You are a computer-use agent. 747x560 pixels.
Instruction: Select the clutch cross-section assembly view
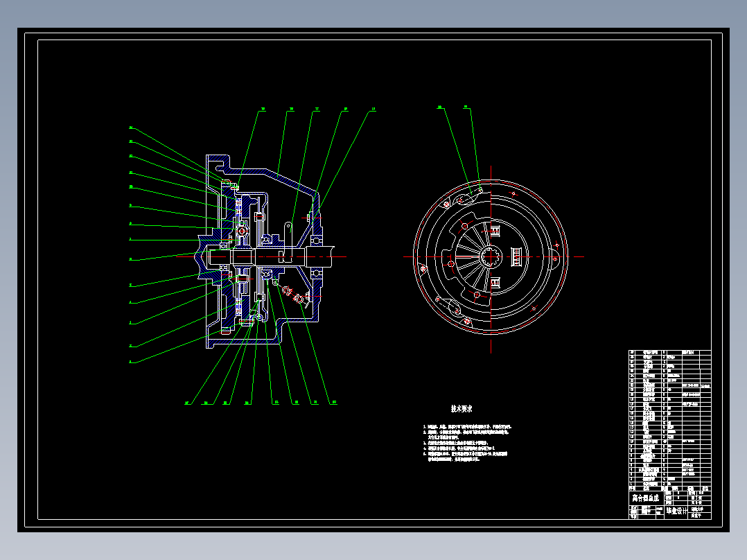[266, 252]
